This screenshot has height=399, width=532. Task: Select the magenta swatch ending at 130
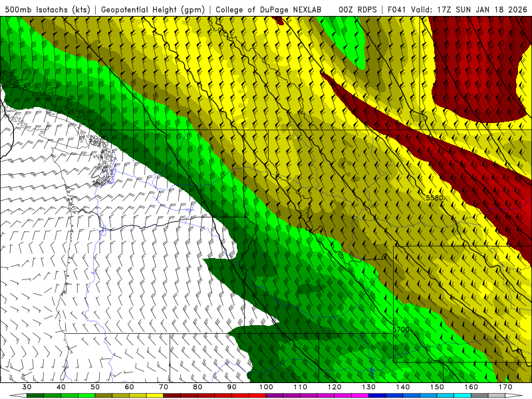360,396
